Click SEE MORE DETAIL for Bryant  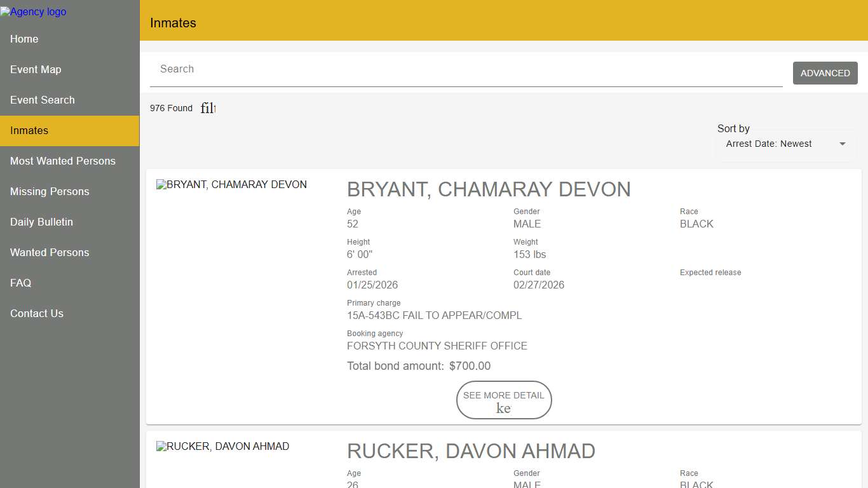coord(503,400)
